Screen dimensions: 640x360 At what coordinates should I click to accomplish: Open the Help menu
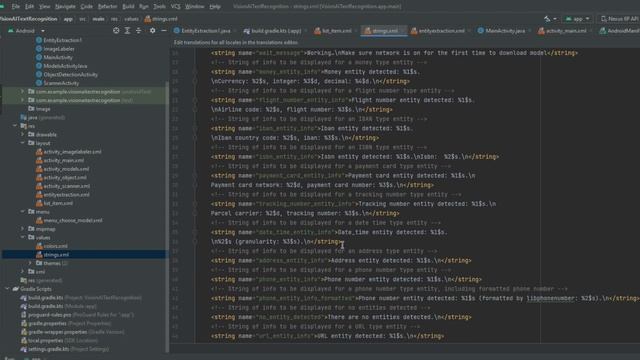[215, 7]
